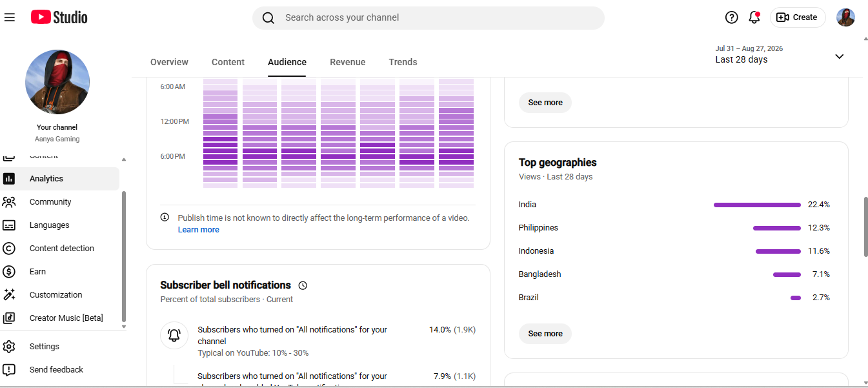Open Languages in the sidebar
Screen dimensions: 868x388
(59, 225)
